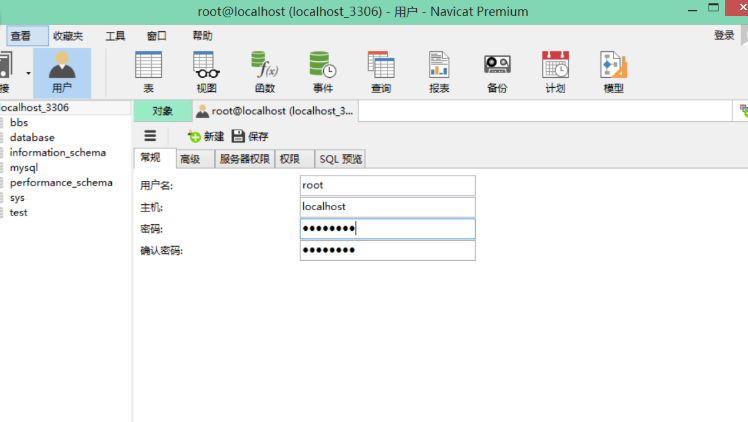Open the 函数 (Function) toolbar icon
Viewport: 748px width, 422px height.
(265, 72)
